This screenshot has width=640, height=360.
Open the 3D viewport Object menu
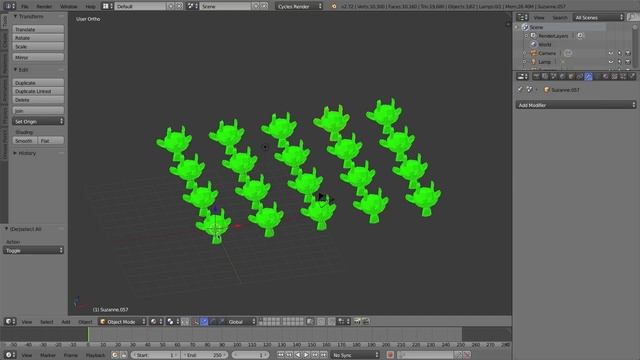[85, 322]
